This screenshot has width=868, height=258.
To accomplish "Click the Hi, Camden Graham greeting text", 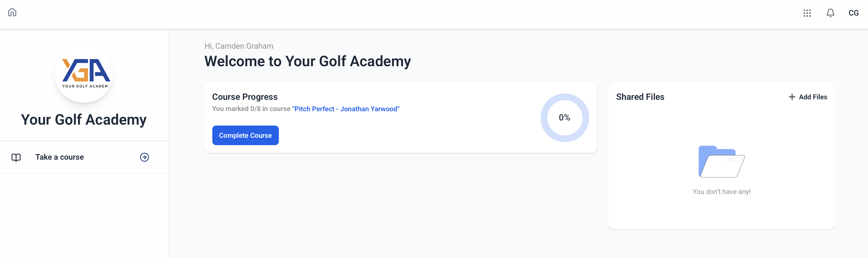I will (x=239, y=46).
